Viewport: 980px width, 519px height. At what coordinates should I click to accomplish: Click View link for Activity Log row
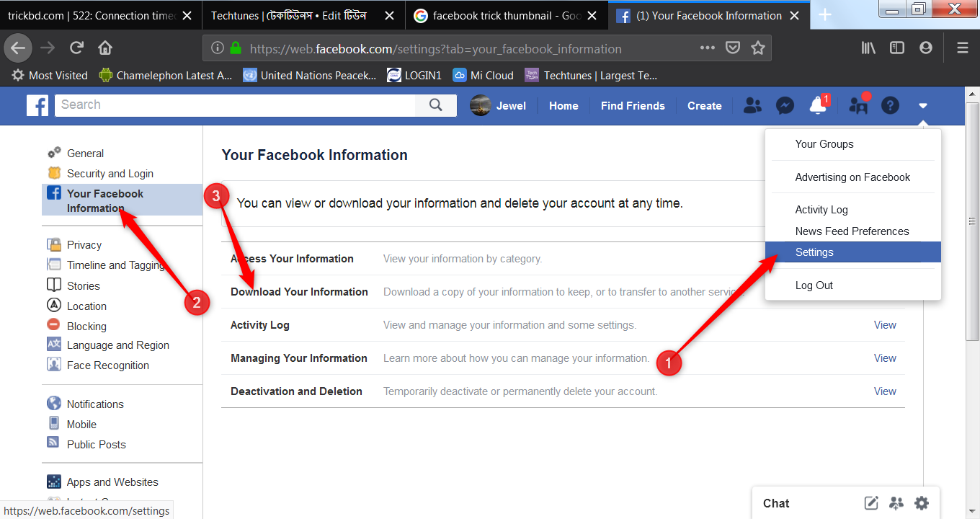pyautogui.click(x=885, y=325)
